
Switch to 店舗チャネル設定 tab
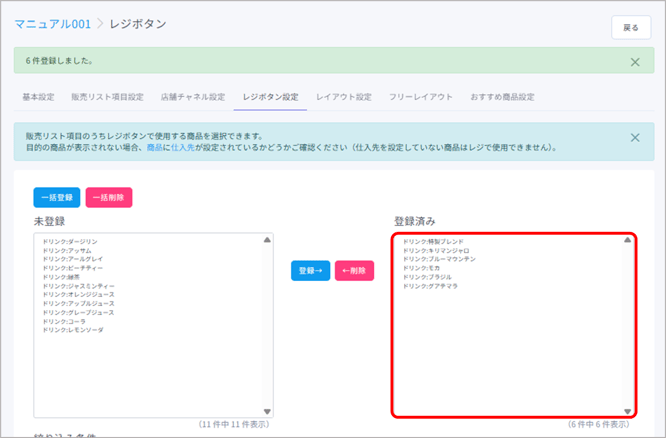tap(193, 97)
